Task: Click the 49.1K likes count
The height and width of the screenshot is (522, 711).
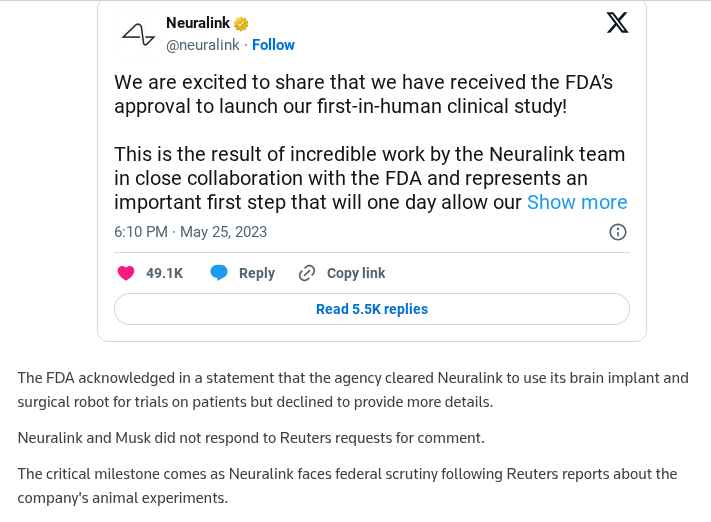Action: 165,273
